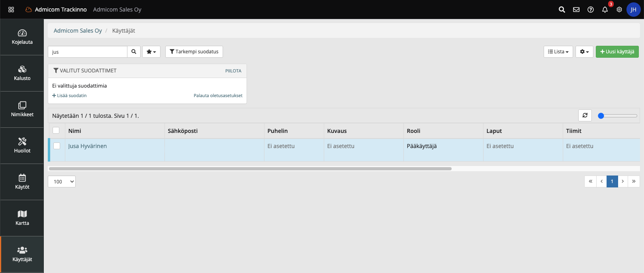The height and width of the screenshot is (273, 644).
Task: Open Nimikkeet in sidebar
Action: 22,109
